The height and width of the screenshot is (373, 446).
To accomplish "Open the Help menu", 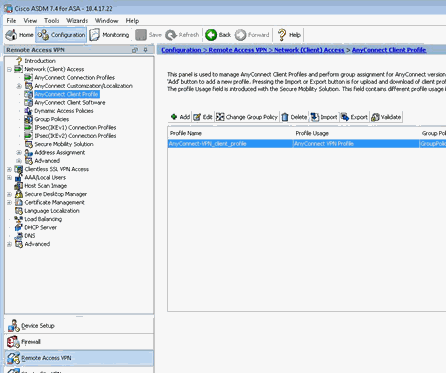I will pyautogui.click(x=132, y=21).
